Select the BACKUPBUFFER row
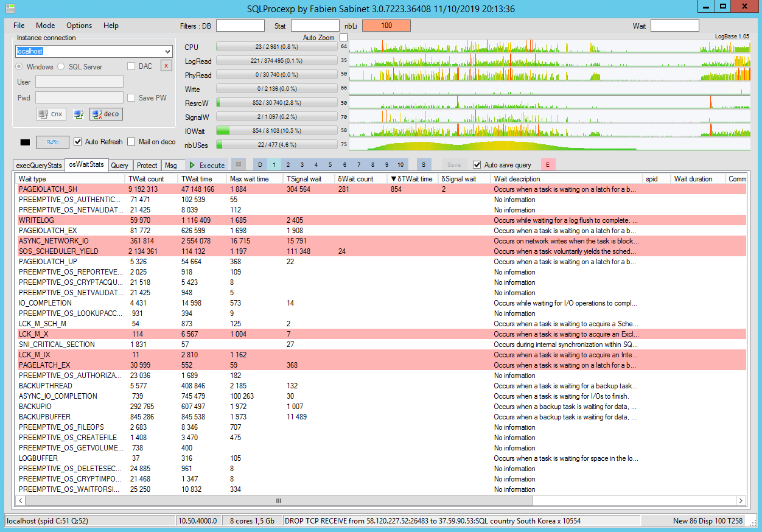 tap(380, 417)
